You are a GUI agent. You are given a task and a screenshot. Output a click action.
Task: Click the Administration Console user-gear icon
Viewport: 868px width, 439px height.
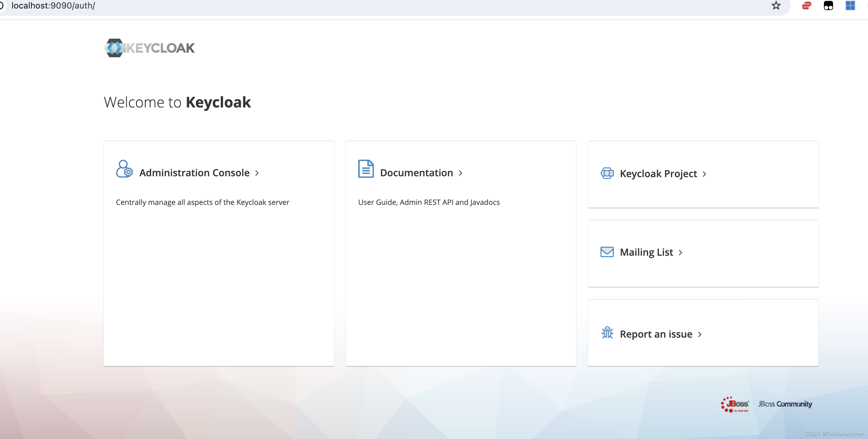[124, 169]
